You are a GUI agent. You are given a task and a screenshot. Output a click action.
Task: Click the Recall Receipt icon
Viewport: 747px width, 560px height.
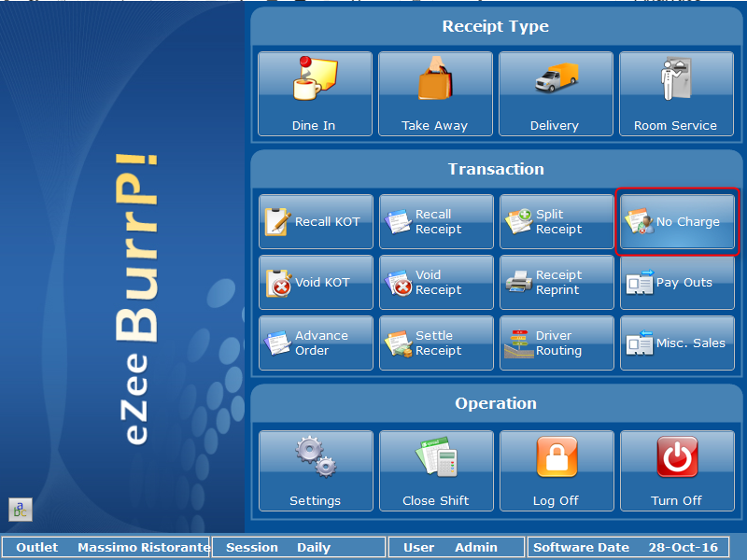(398, 222)
